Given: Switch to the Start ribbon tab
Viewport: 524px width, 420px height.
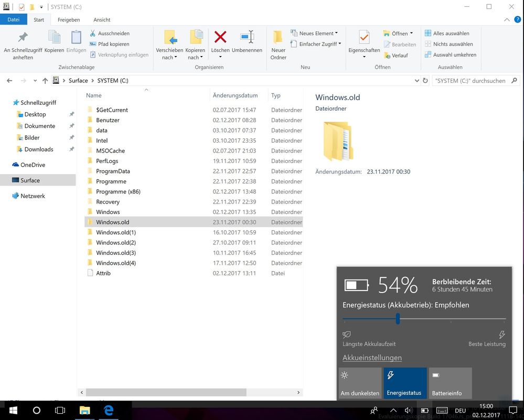Looking at the screenshot, I should point(39,20).
